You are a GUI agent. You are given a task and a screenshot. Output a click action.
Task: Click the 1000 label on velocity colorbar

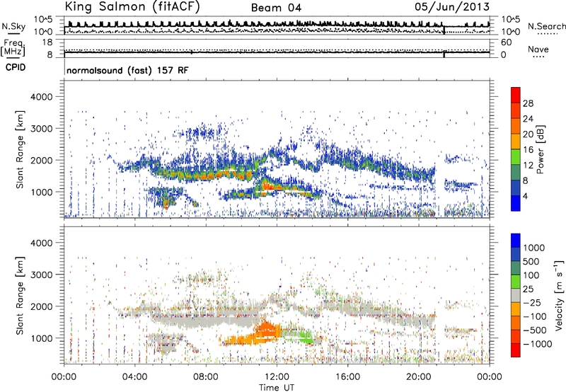[534, 248]
